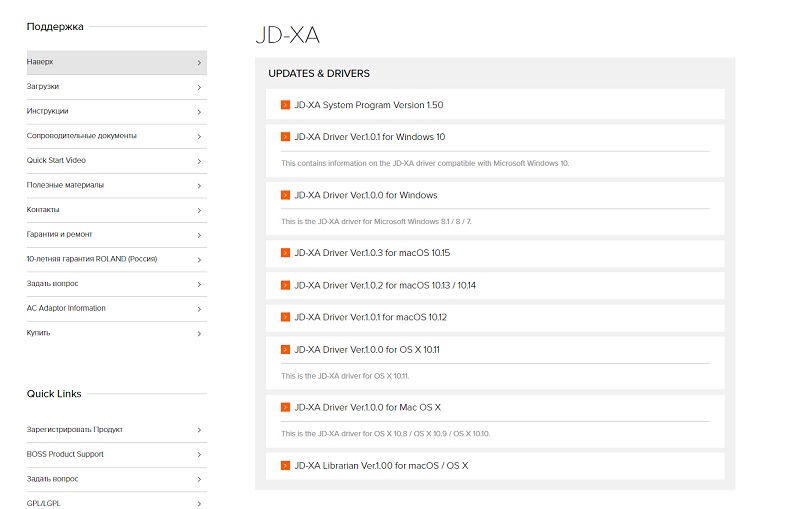Open Сопроводительные документы menu item

pyautogui.click(x=117, y=136)
